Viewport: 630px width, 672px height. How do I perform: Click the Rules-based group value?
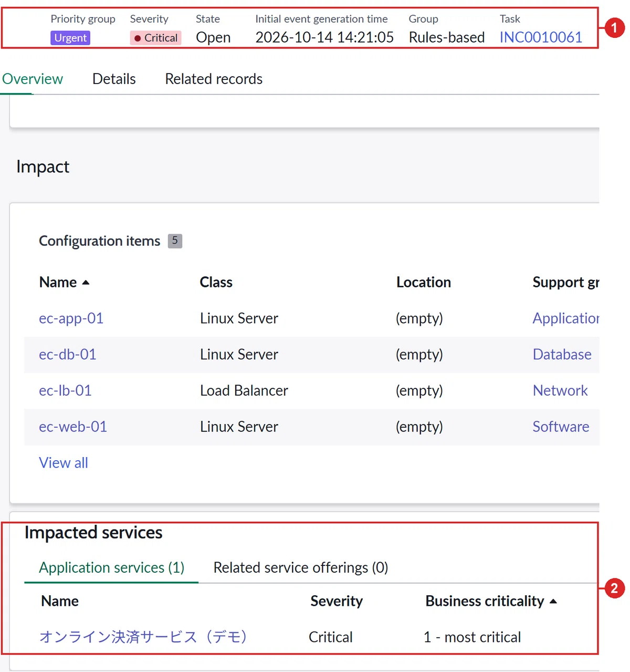447,37
